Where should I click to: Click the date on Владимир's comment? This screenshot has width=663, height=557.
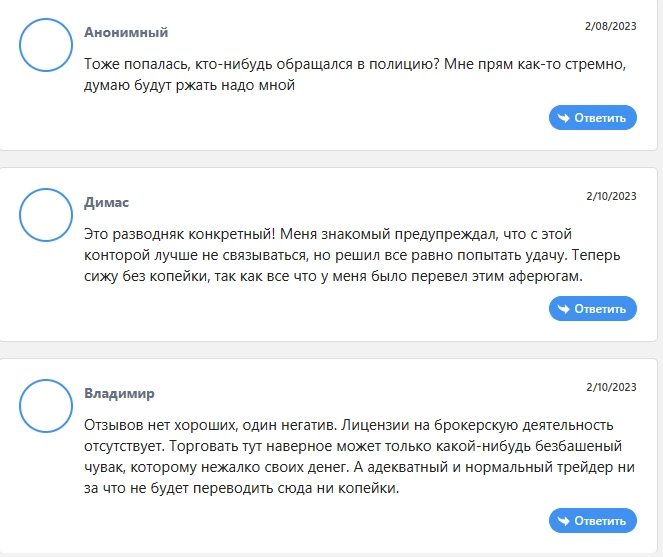click(611, 387)
